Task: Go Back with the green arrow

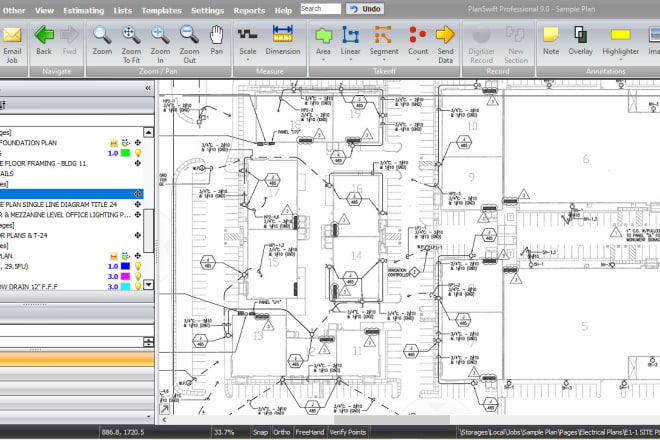Action: pos(44,35)
